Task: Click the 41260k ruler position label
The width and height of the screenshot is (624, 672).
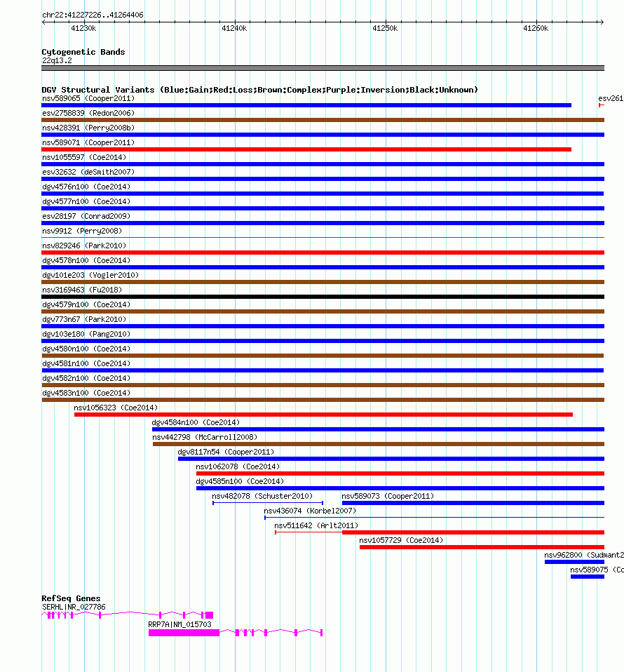Action: [536, 28]
